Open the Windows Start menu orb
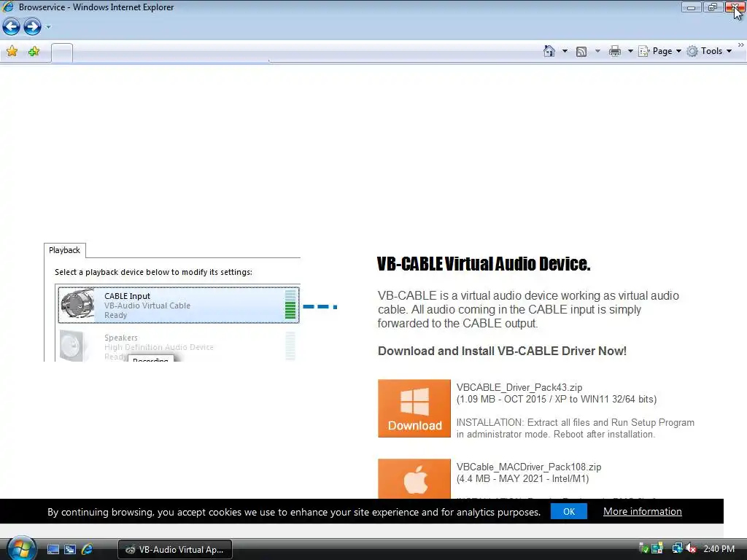Screen dimensions: 747x560 [x=21, y=548]
